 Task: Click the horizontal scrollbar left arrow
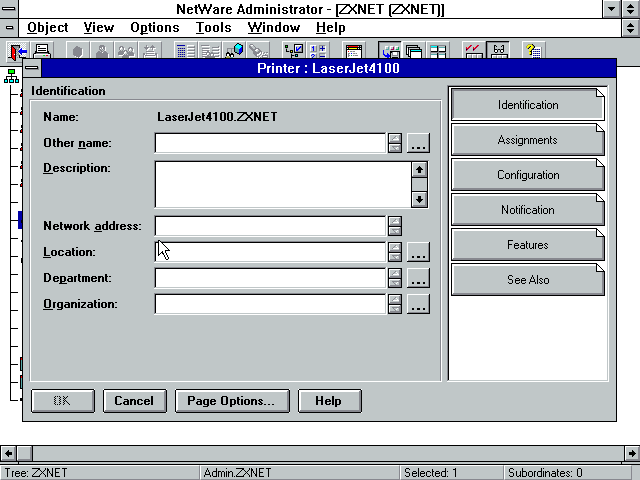[x=8, y=453]
